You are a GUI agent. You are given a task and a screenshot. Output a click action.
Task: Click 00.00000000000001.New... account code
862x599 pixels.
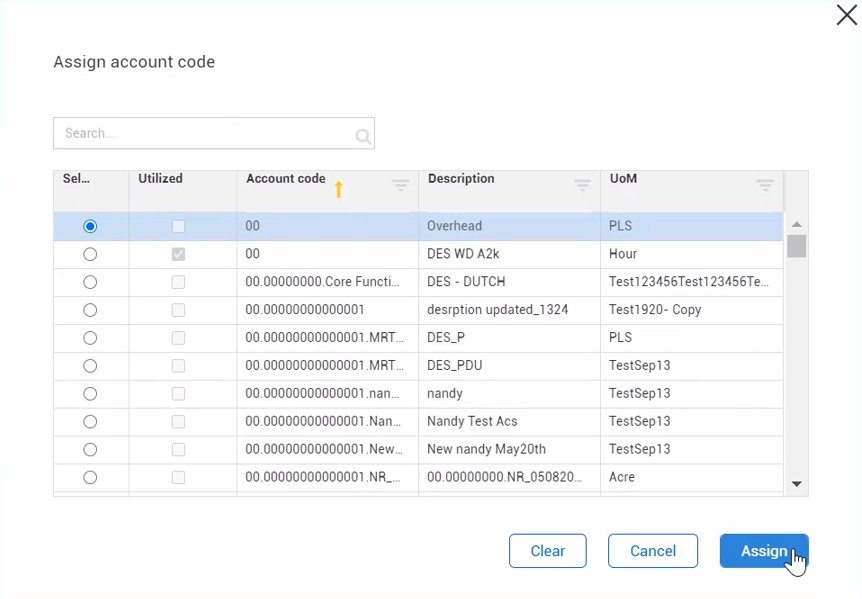(328, 450)
